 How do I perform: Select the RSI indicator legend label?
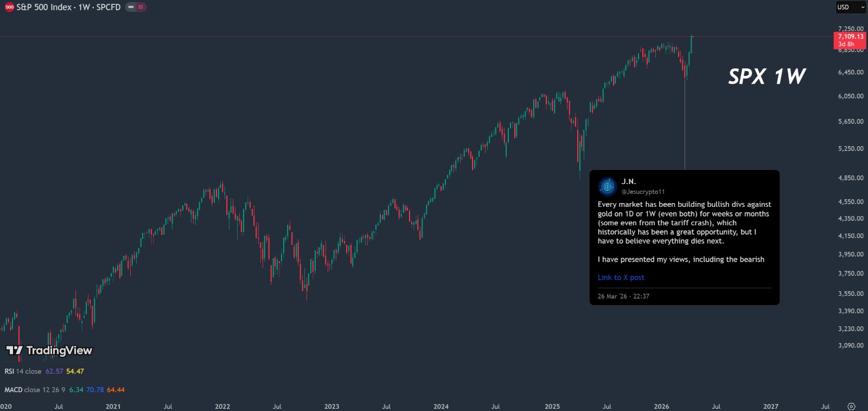tap(9, 371)
